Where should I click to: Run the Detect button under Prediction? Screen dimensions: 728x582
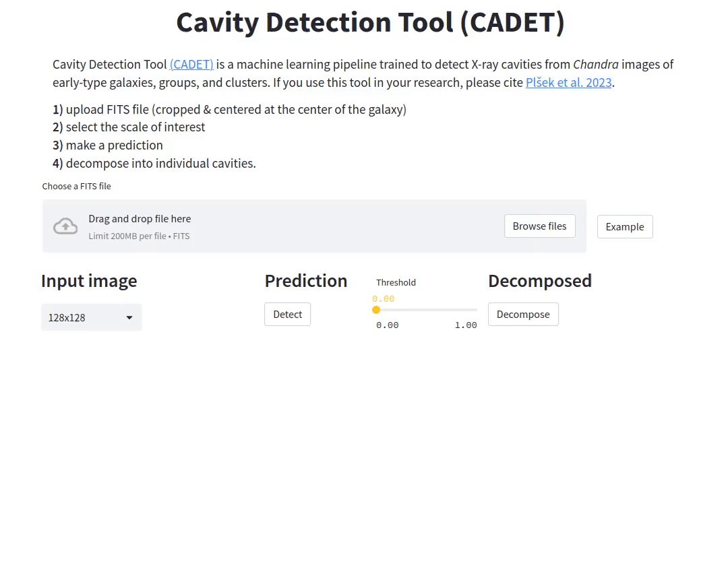pyautogui.click(x=287, y=315)
